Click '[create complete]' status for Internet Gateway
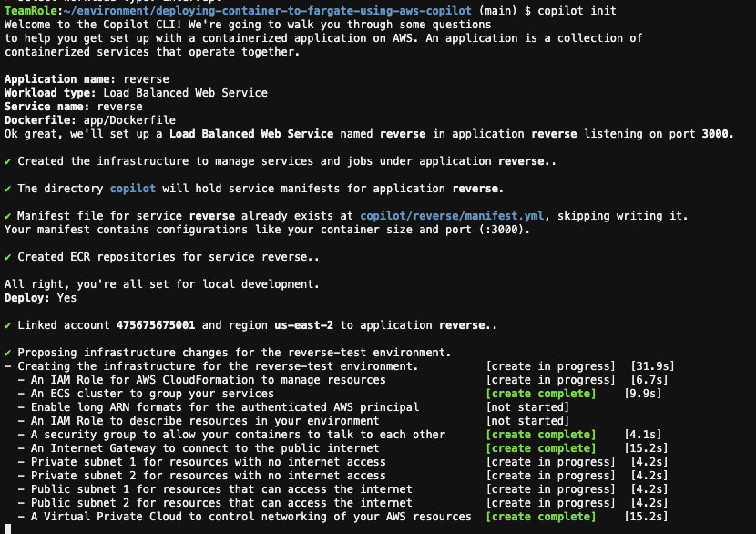 click(541, 448)
